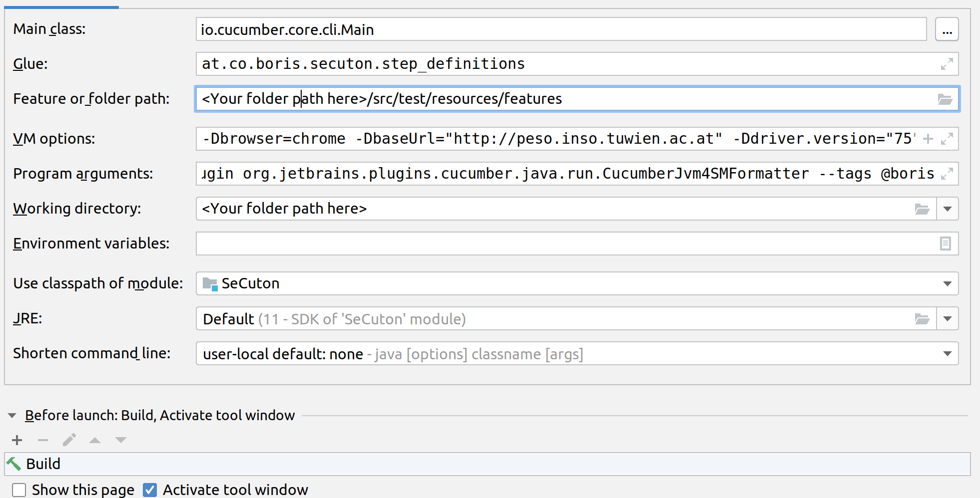This screenshot has width=980, height=498.
Task: Open the Main class browse button
Action: click(x=947, y=29)
